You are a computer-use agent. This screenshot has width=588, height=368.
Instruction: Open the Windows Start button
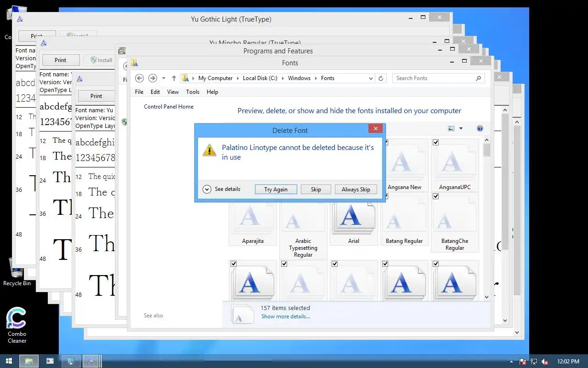click(9, 361)
